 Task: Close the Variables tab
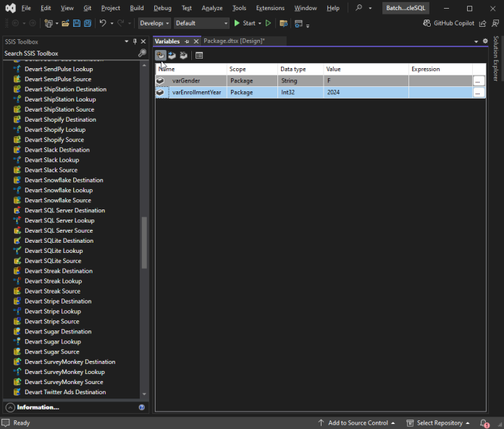[196, 41]
